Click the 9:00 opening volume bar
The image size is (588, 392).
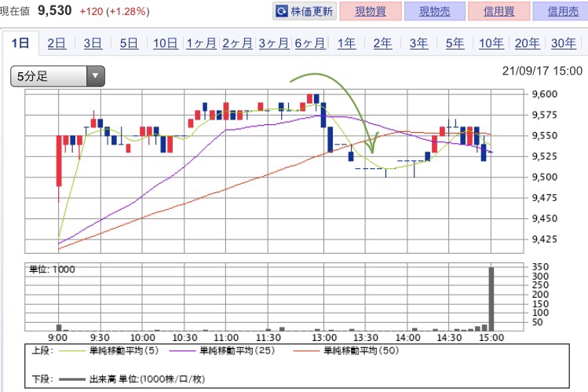pyautogui.click(x=59, y=328)
